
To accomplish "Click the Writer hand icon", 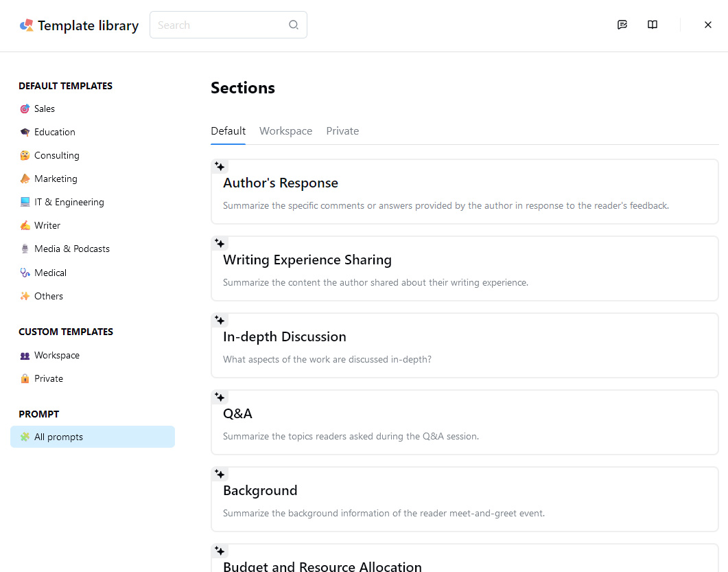I will point(25,225).
